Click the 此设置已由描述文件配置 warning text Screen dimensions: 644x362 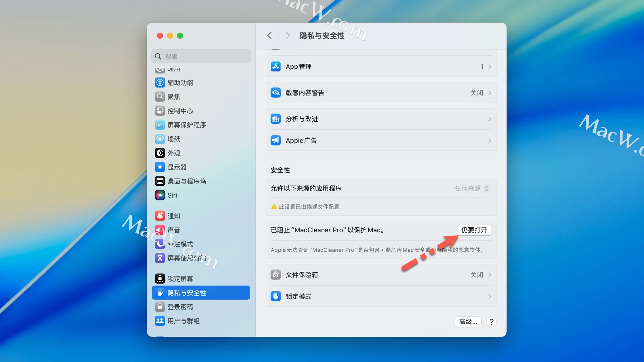pyautogui.click(x=312, y=207)
